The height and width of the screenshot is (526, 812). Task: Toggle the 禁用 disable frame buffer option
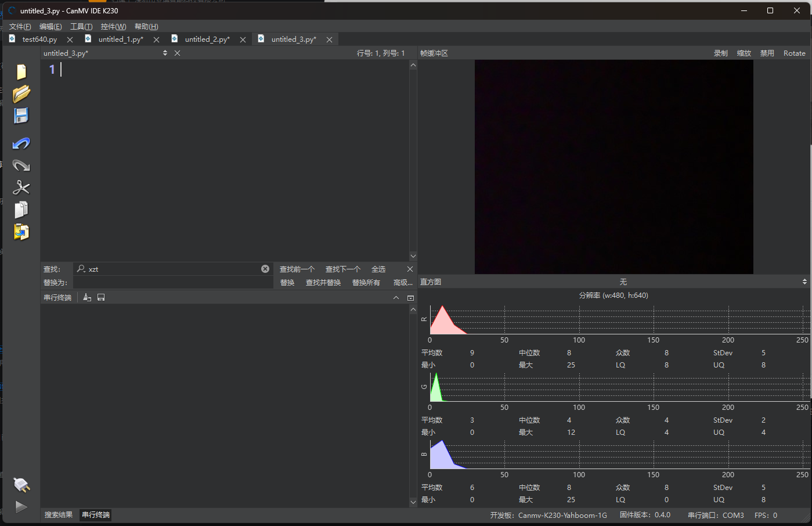click(767, 53)
